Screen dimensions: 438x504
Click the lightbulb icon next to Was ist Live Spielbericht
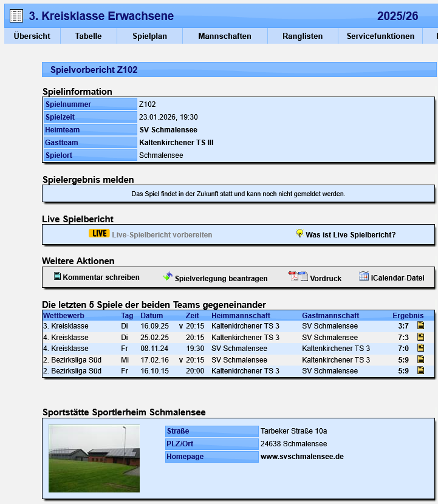tap(299, 233)
